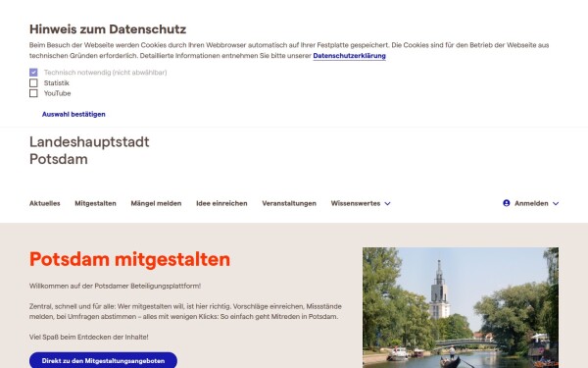The image size is (588, 368).
Task: Open the Wissenswertes menu label
Action: 356,203
